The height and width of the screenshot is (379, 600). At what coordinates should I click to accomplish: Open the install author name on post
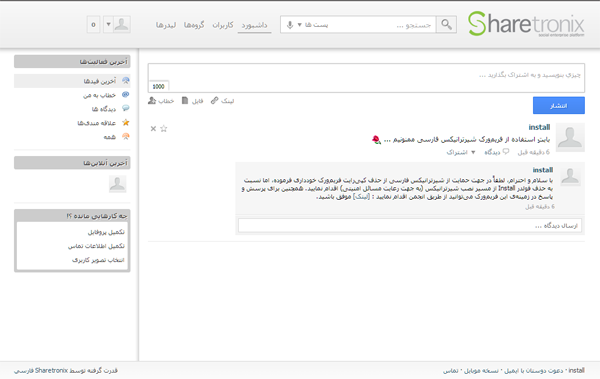tap(539, 127)
